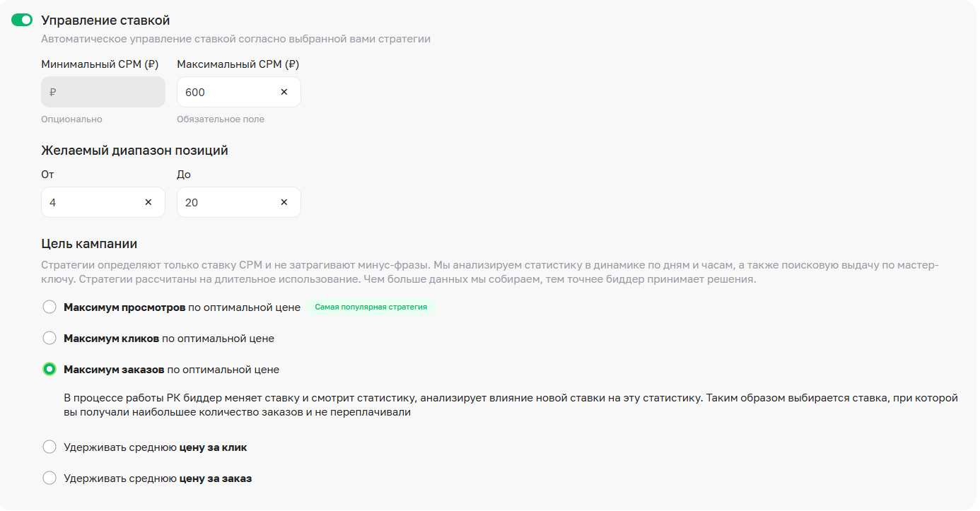Clear the 'До' position field with X
980x511 pixels.
284,202
